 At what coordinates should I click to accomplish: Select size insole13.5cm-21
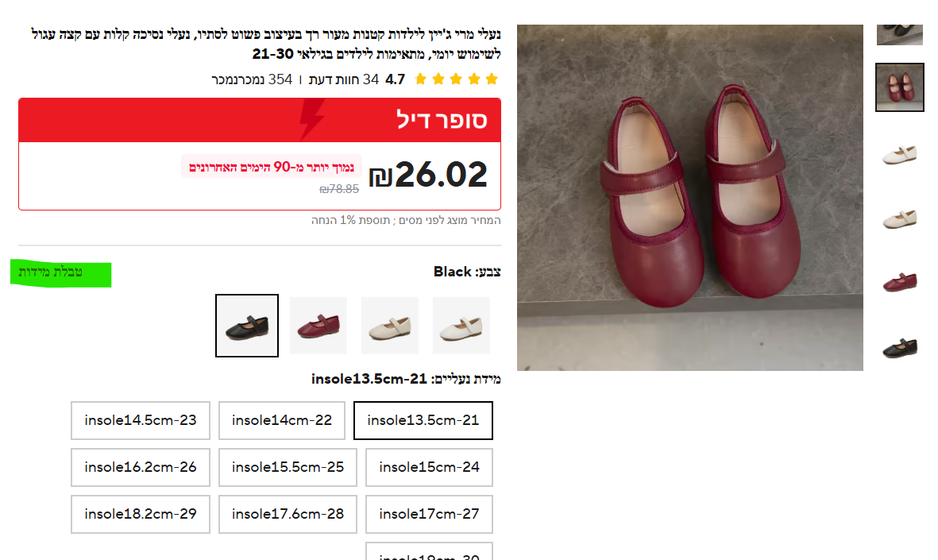click(423, 421)
